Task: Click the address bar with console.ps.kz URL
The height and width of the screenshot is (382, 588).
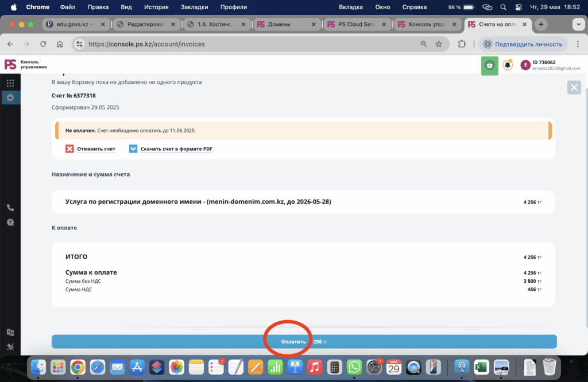Action: (247, 44)
